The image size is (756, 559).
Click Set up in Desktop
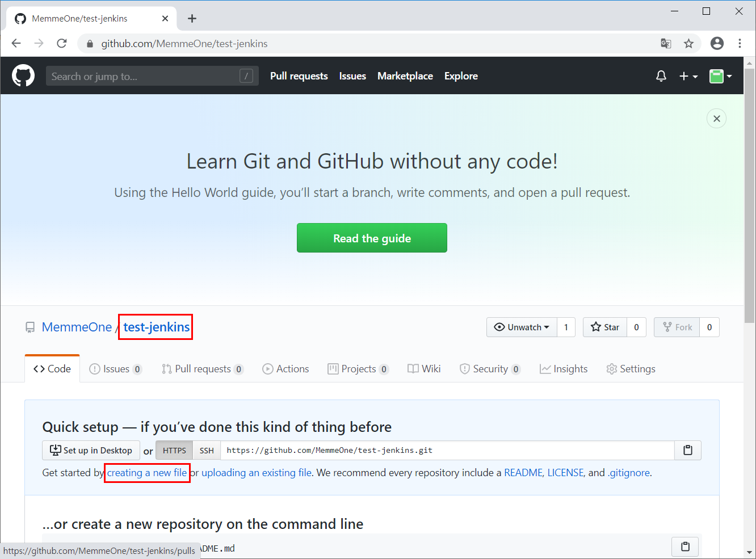click(91, 450)
